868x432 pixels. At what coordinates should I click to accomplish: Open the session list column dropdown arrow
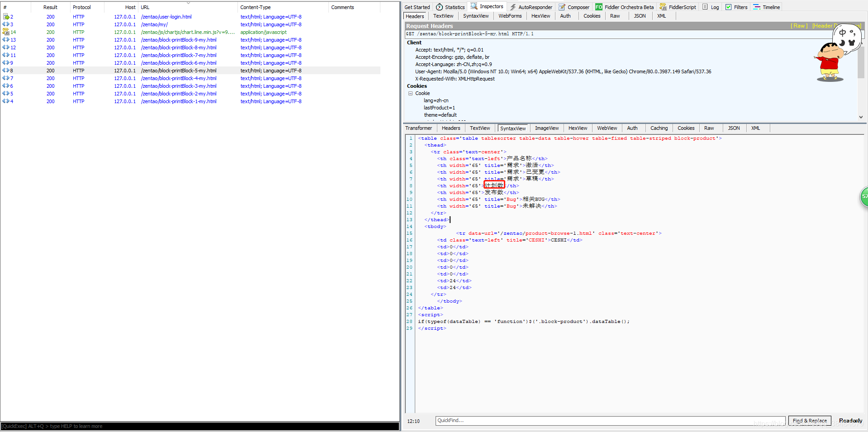click(189, 3)
